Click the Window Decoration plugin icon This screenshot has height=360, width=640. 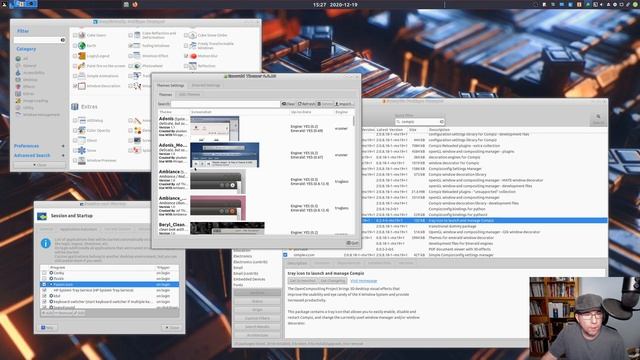click(x=82, y=86)
